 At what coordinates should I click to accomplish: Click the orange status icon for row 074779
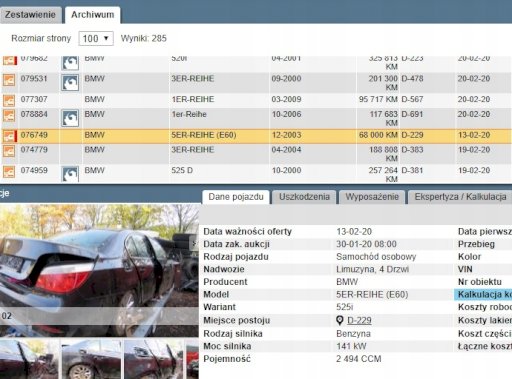(x=9, y=151)
